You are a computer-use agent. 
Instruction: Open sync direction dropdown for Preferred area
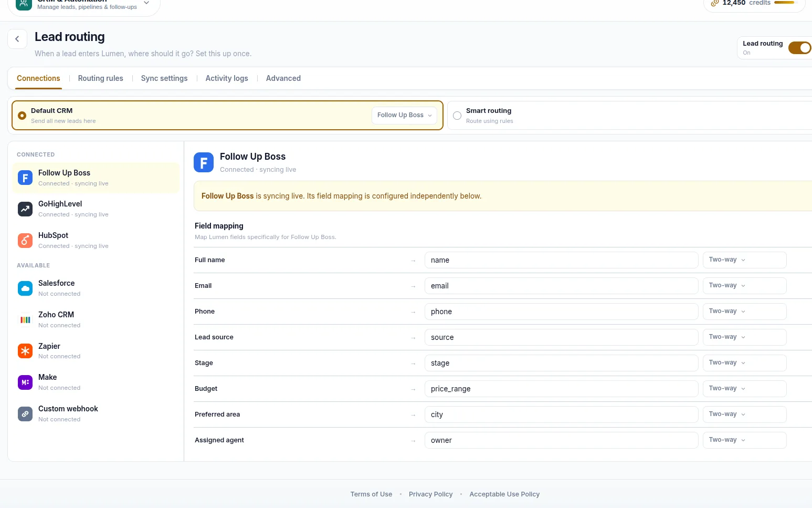[x=744, y=414]
